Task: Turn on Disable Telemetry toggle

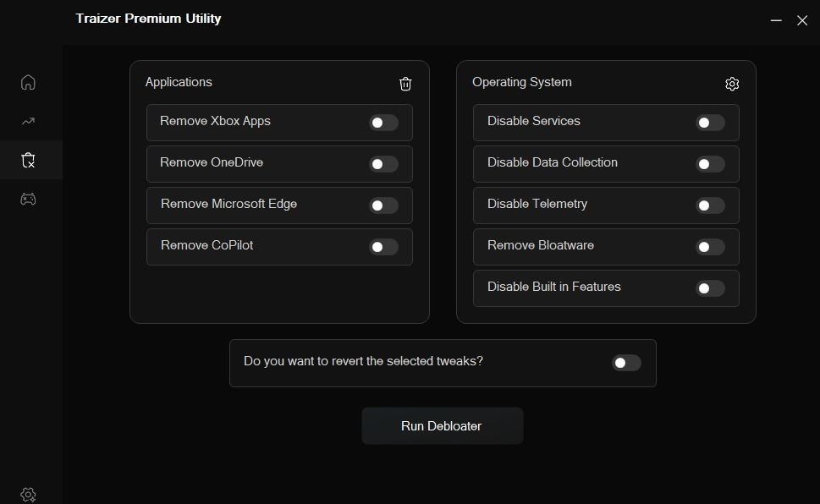Action: (710, 205)
